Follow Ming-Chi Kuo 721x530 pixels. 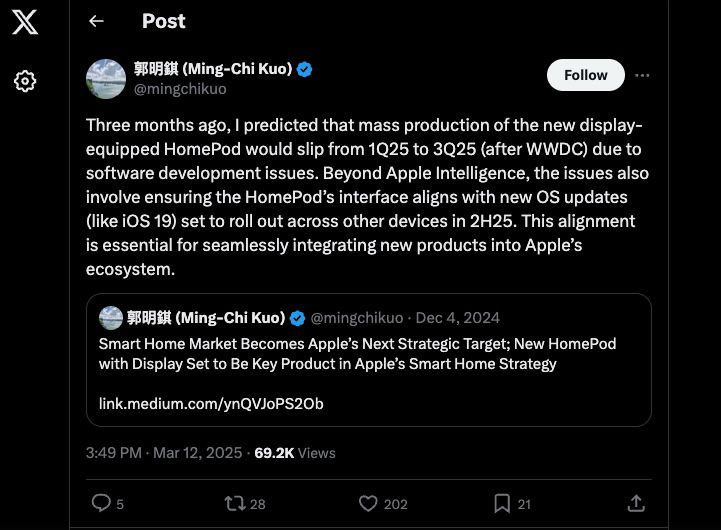point(585,75)
